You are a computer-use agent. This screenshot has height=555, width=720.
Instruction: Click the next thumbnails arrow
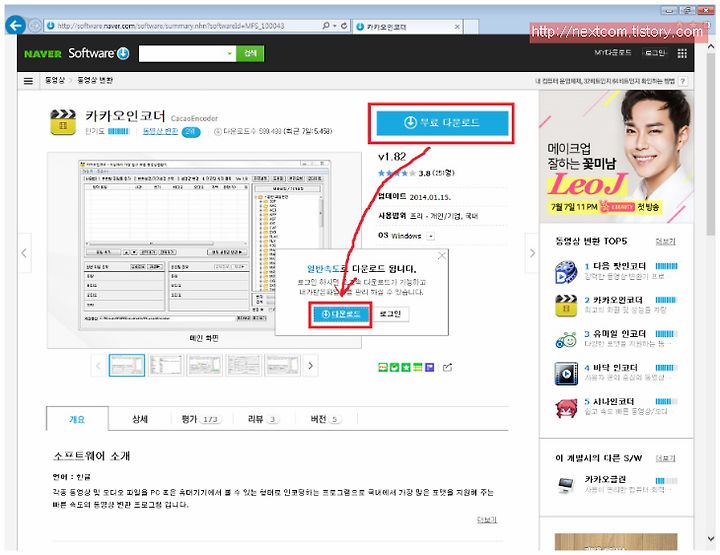(311, 366)
